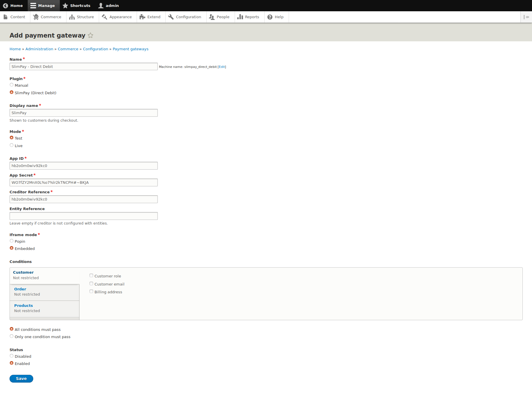Click the Appearance paintbrush icon
Screen dimensions: 532x406
105,17
